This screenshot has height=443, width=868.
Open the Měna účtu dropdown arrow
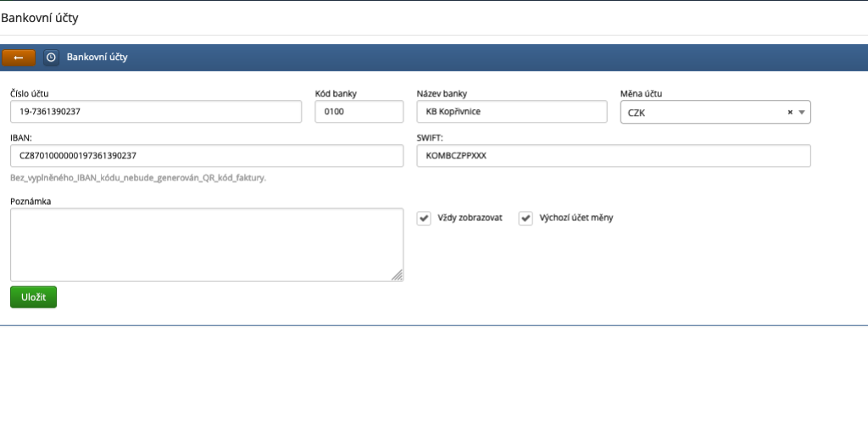[802, 112]
